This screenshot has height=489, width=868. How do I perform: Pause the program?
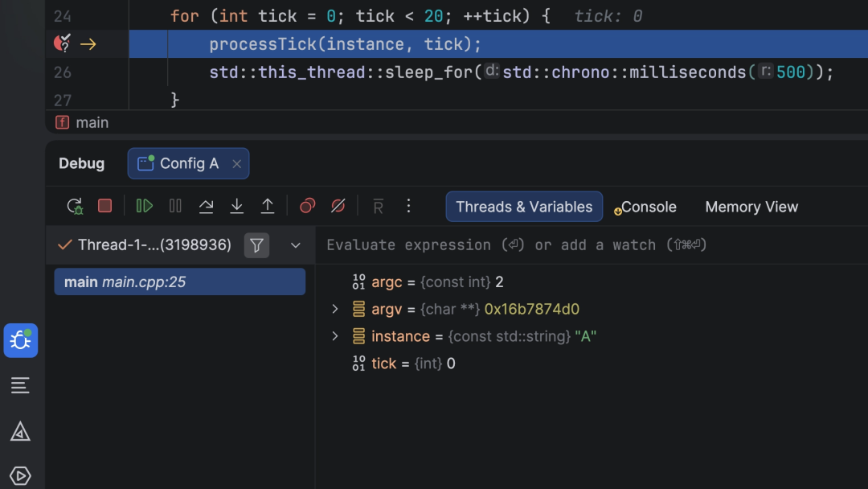[x=175, y=206]
